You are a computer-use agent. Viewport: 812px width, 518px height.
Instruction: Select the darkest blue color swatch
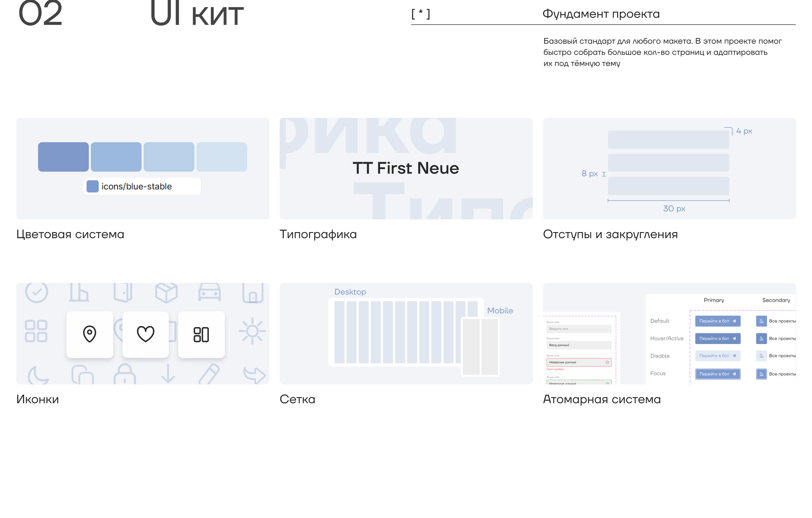pyautogui.click(x=63, y=157)
